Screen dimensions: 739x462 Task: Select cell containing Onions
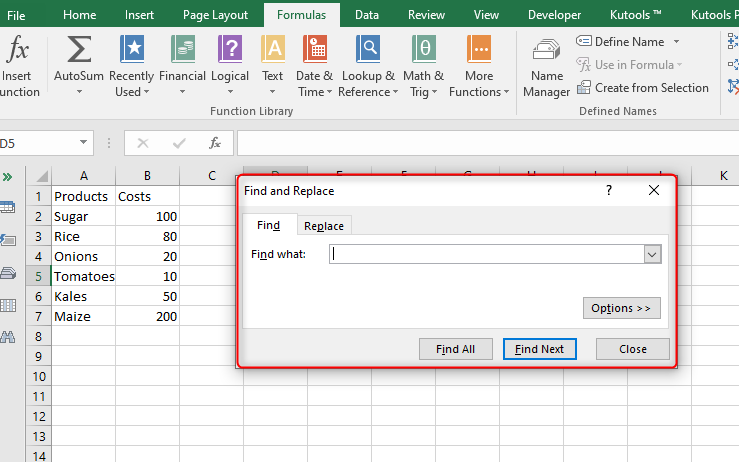[83, 256]
